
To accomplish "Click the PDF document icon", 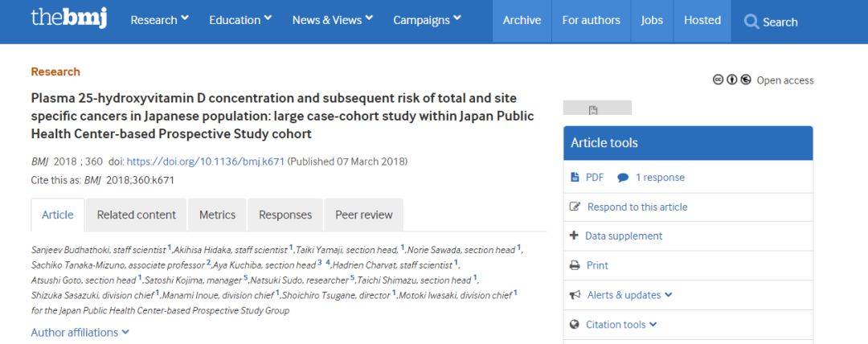I will pos(575,178).
